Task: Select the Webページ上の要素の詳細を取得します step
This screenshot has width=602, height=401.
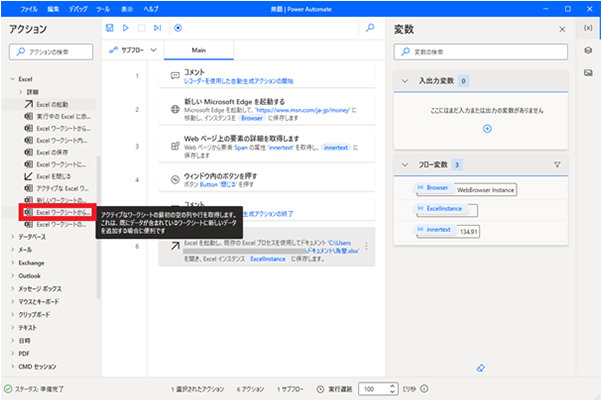Action: (267, 146)
